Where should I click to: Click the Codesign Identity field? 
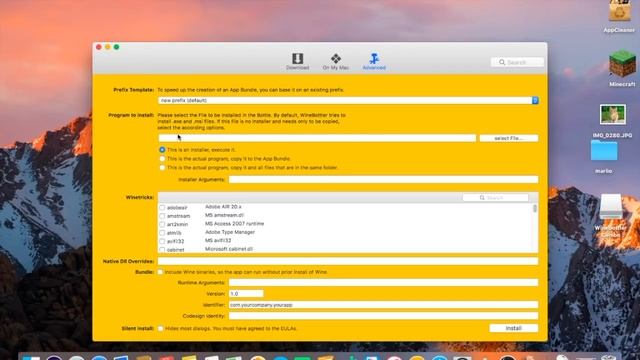click(383, 316)
